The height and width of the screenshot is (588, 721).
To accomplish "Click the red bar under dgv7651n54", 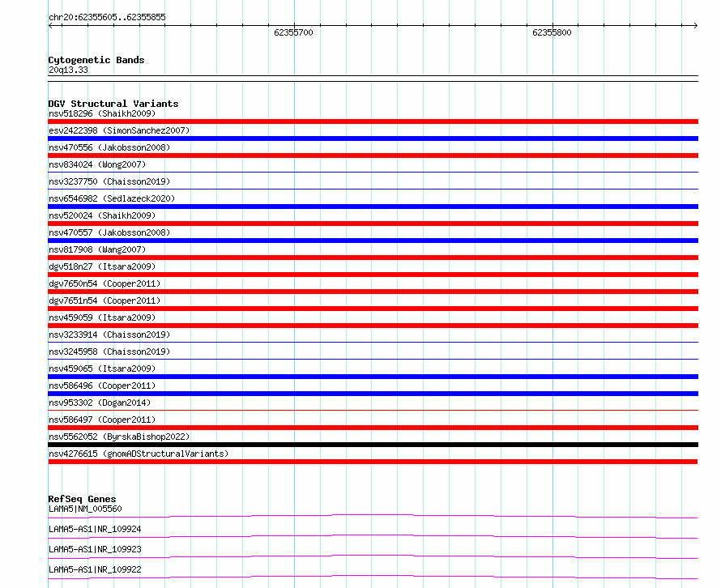I will tap(373, 309).
